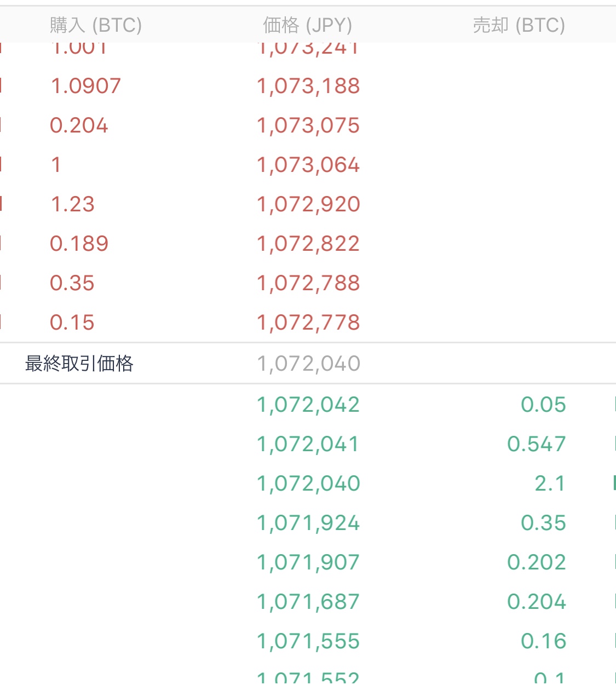616x685 pixels.
Task: Select the lowest ask price 1,072,778
Action: 308,323
